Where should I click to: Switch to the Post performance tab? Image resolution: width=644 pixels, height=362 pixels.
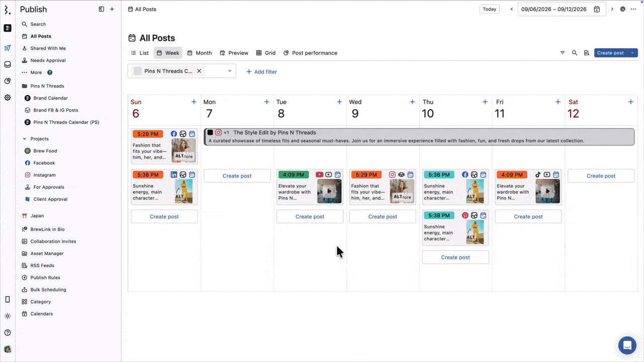(x=310, y=53)
